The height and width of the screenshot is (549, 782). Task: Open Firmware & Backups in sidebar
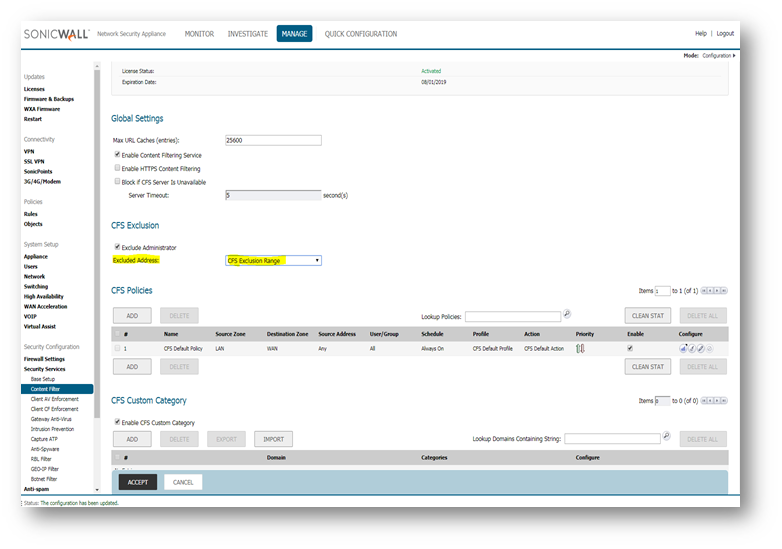(x=49, y=99)
